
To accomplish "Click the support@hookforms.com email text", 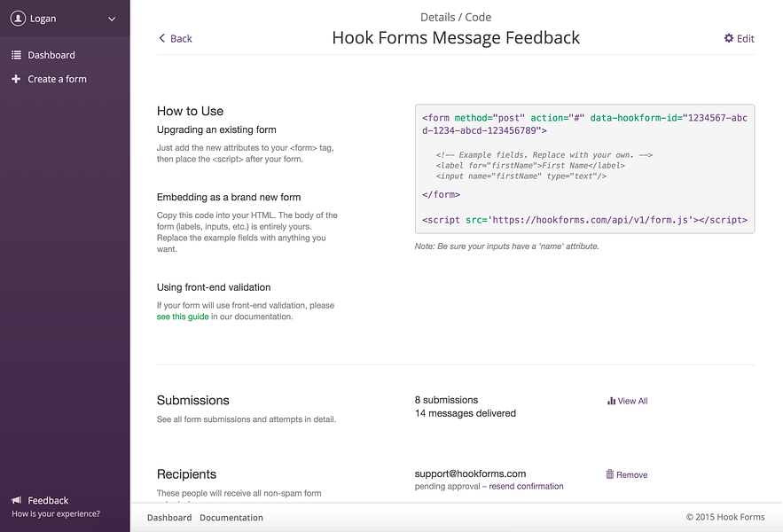I will coord(470,473).
